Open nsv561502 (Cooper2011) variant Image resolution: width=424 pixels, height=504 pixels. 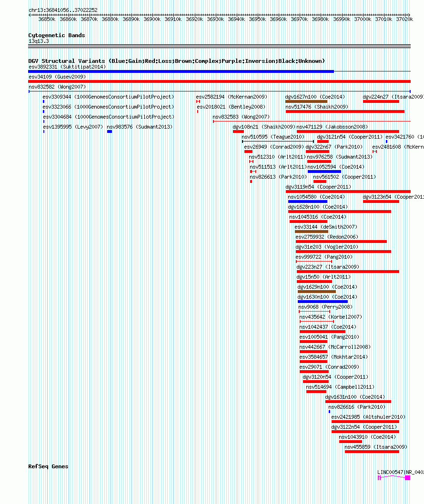click(344, 177)
